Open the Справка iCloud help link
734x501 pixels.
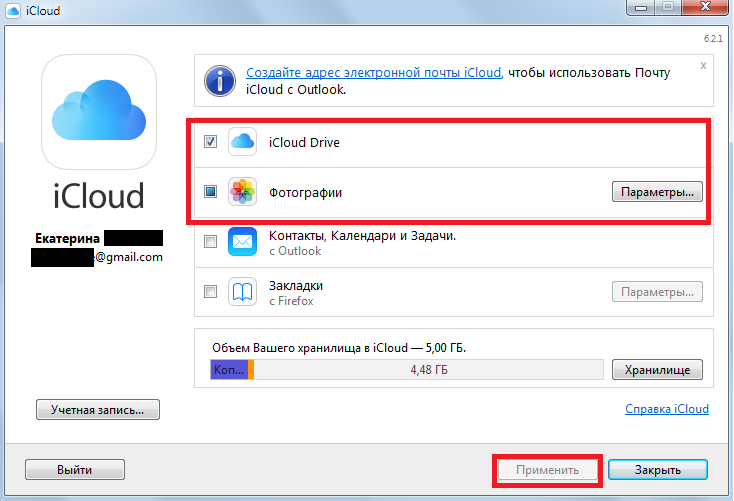pos(667,409)
